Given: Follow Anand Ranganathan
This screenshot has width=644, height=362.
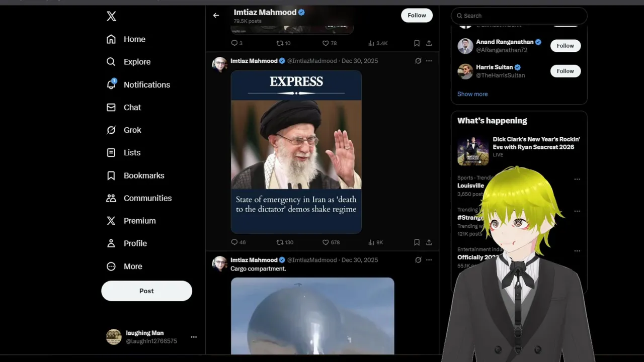Looking at the screenshot, I should pyautogui.click(x=565, y=46).
